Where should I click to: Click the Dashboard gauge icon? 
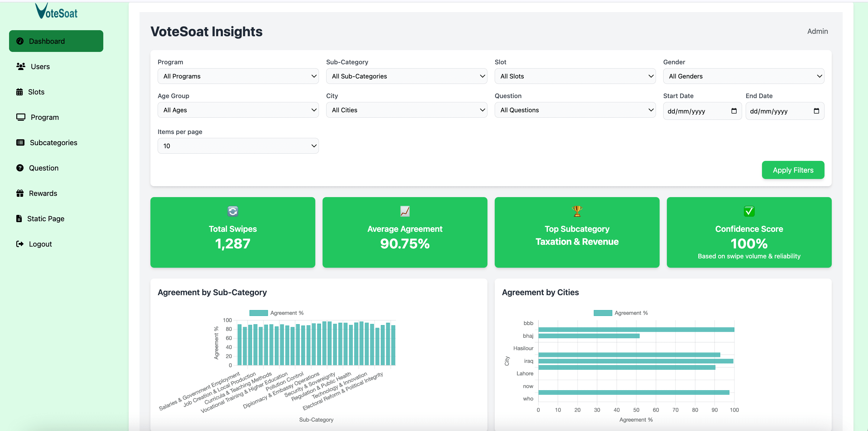click(x=20, y=41)
